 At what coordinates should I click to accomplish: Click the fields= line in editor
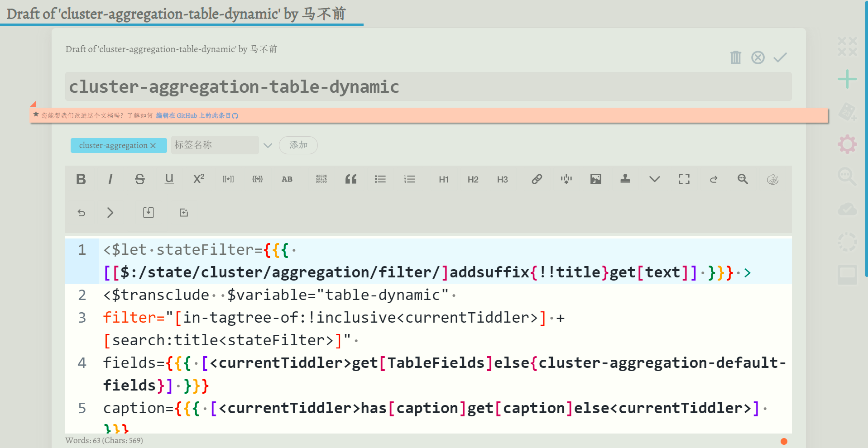[444, 374]
